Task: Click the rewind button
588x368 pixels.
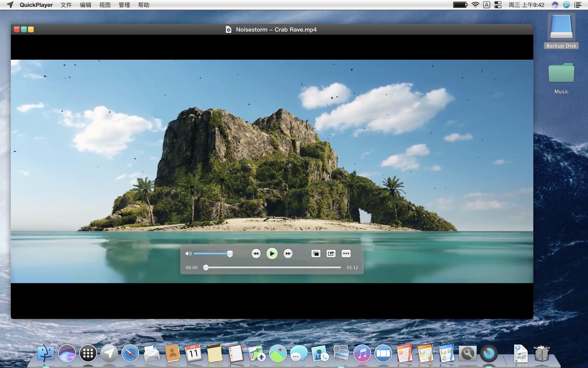Action: click(x=256, y=253)
